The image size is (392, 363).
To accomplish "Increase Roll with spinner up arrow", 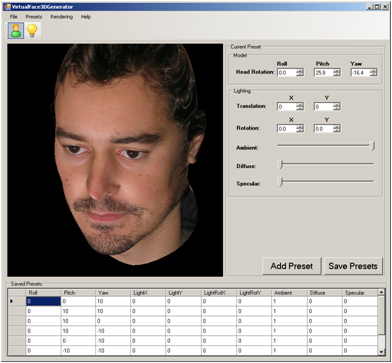I will point(300,70).
